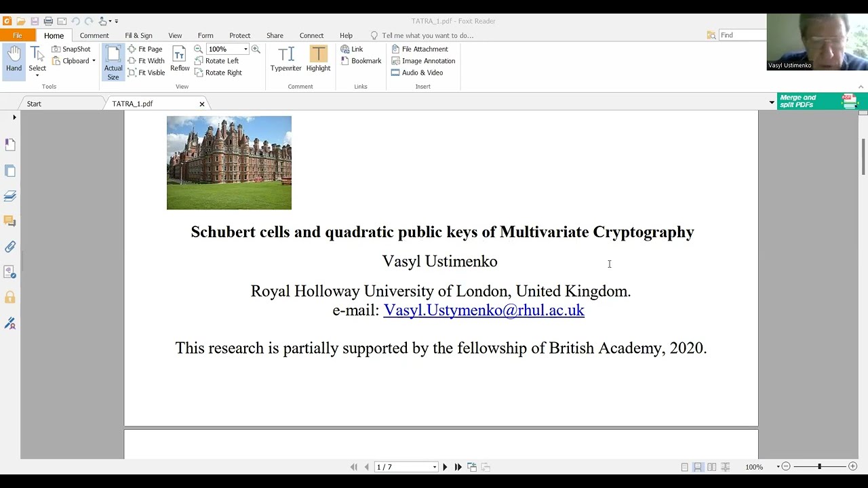Toggle Actual Size view

click(x=113, y=62)
